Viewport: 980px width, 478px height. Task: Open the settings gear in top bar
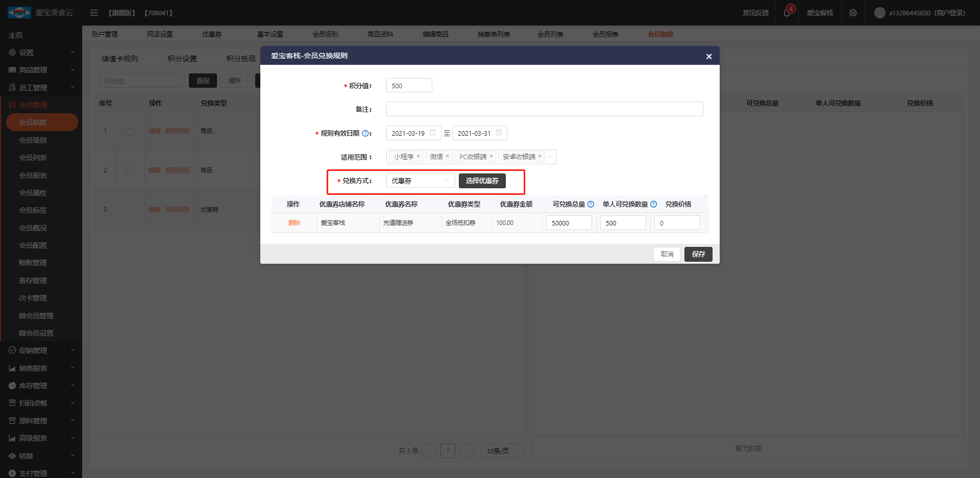pyautogui.click(x=853, y=13)
